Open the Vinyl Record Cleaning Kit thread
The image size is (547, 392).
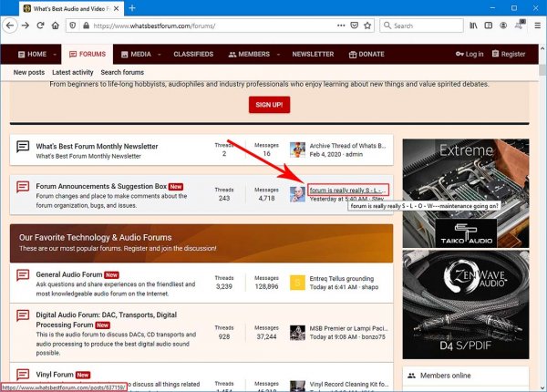[349, 384]
